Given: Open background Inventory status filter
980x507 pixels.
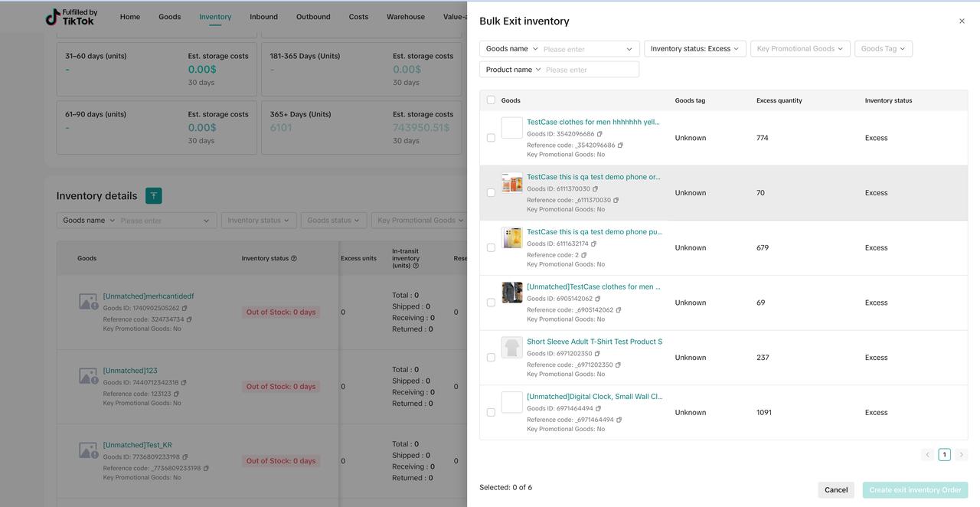Looking at the screenshot, I should point(258,221).
